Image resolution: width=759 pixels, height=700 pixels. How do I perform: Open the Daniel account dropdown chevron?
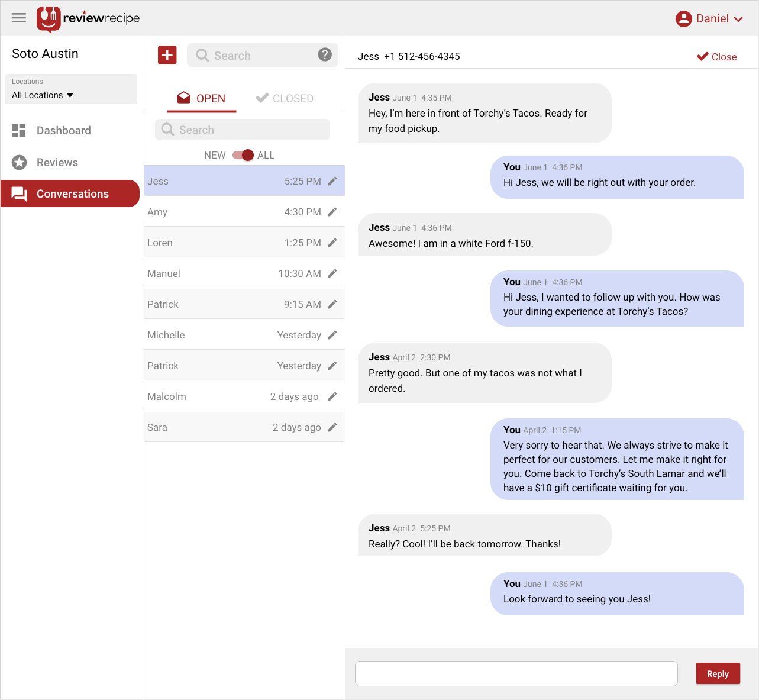(x=738, y=20)
